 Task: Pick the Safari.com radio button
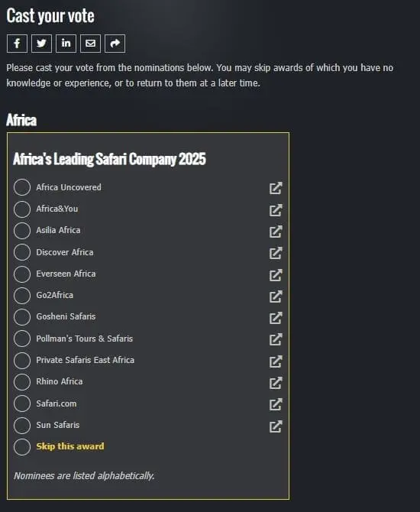[x=22, y=403]
